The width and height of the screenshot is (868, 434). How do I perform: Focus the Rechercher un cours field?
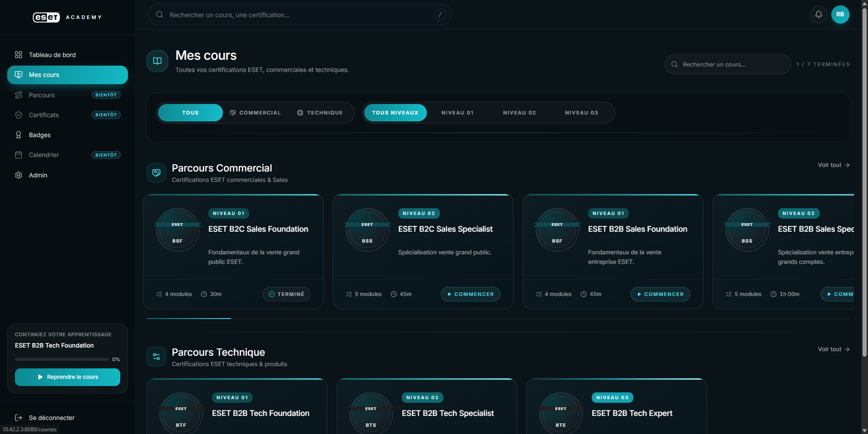727,64
